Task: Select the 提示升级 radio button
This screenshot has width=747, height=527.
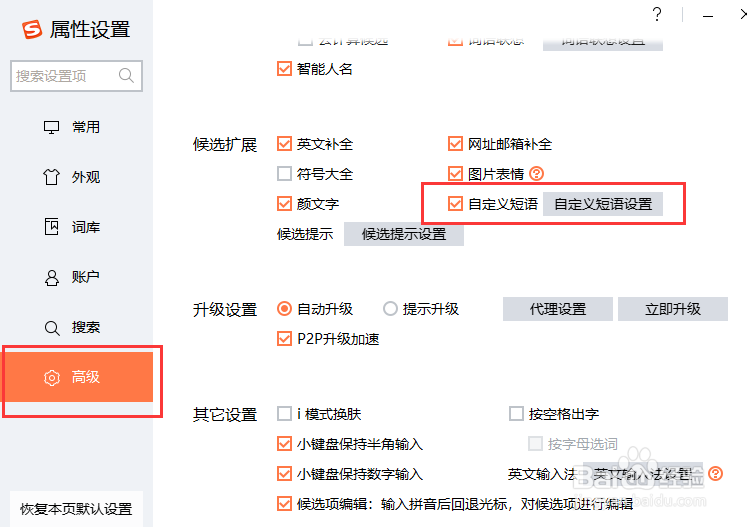Action: coord(390,309)
